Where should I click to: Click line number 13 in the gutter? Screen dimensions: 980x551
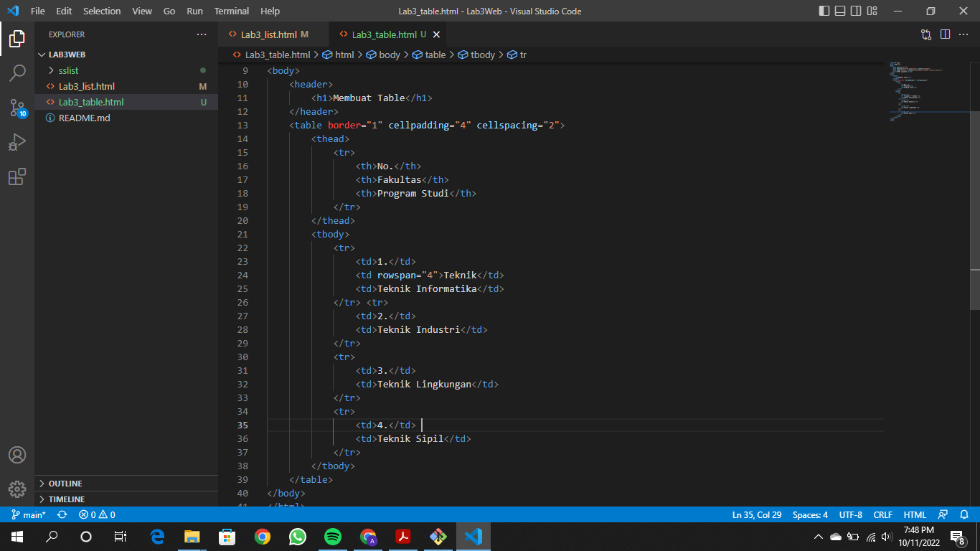tap(242, 125)
